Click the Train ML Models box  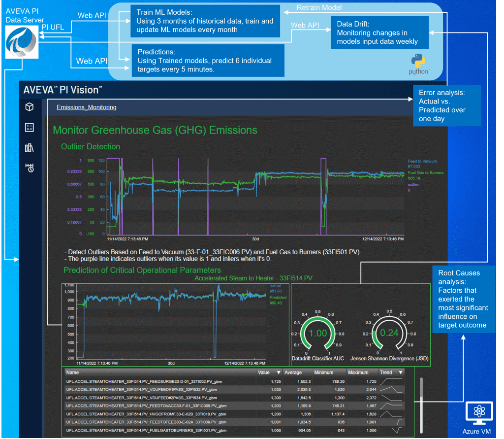205,21
